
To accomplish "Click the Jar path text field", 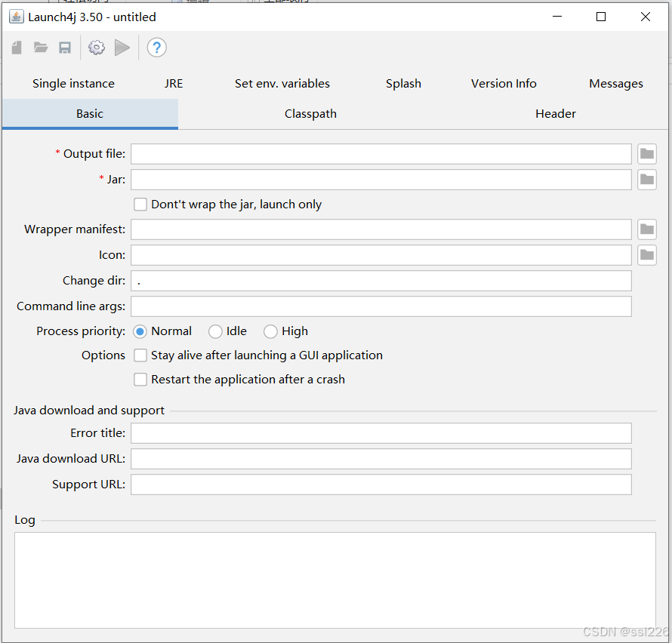I will coord(381,180).
